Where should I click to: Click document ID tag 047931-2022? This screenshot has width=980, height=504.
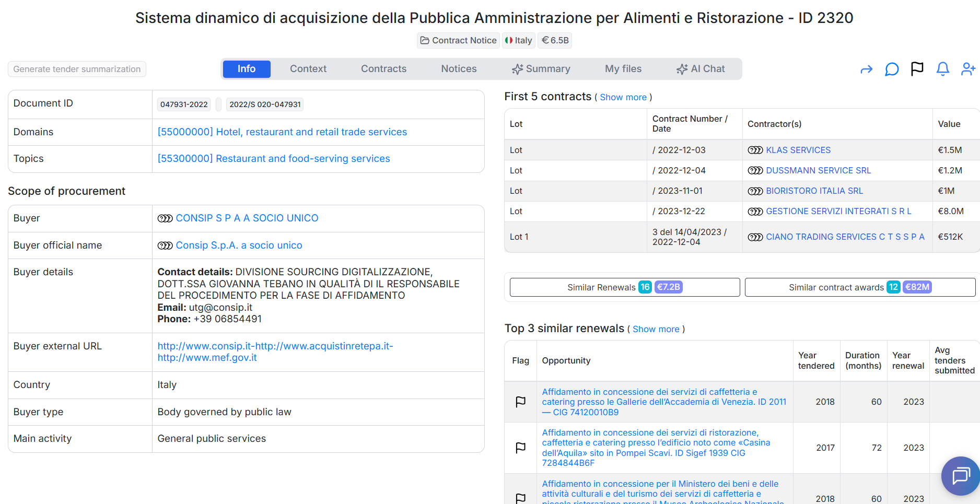point(184,104)
